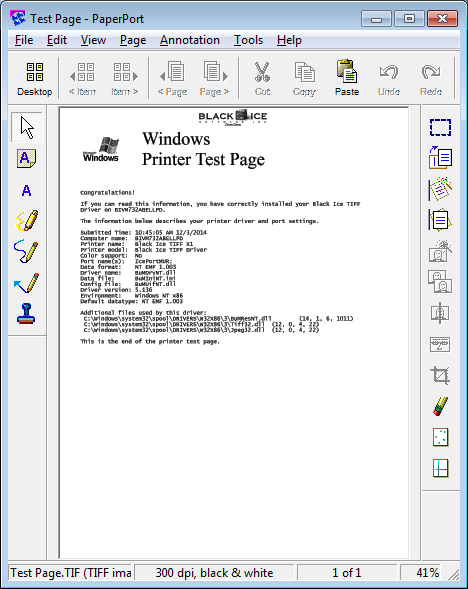Open the View menu
The image size is (468, 589).
click(x=93, y=40)
